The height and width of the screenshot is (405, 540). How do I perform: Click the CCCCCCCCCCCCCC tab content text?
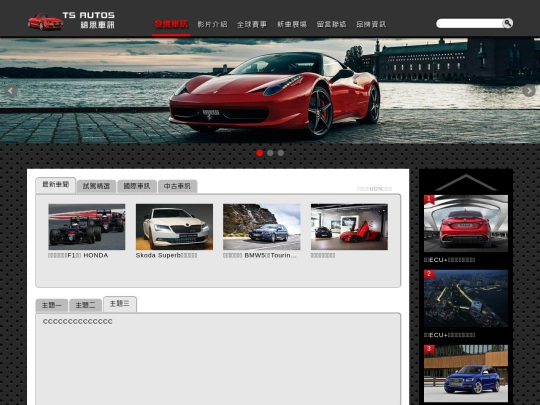(x=78, y=322)
